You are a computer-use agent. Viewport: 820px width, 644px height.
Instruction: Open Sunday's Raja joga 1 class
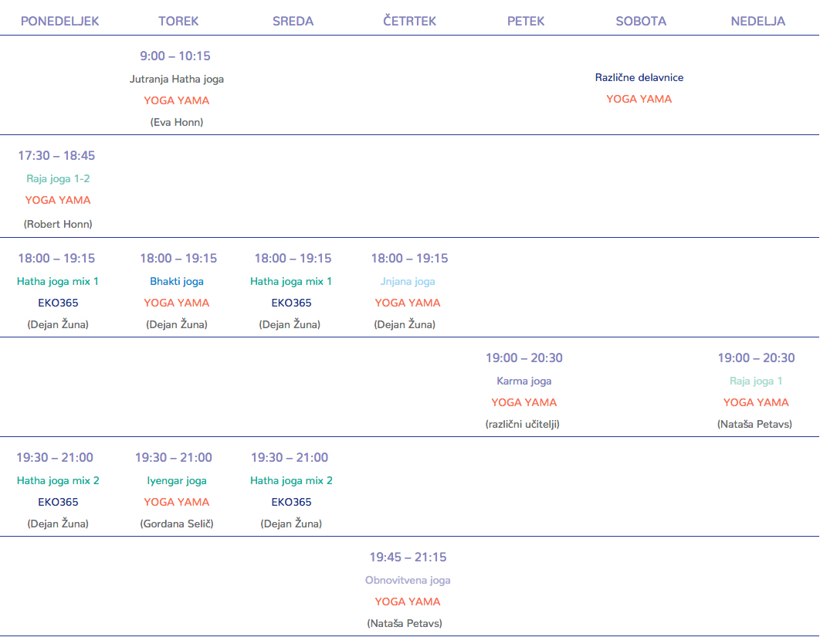[x=756, y=381]
